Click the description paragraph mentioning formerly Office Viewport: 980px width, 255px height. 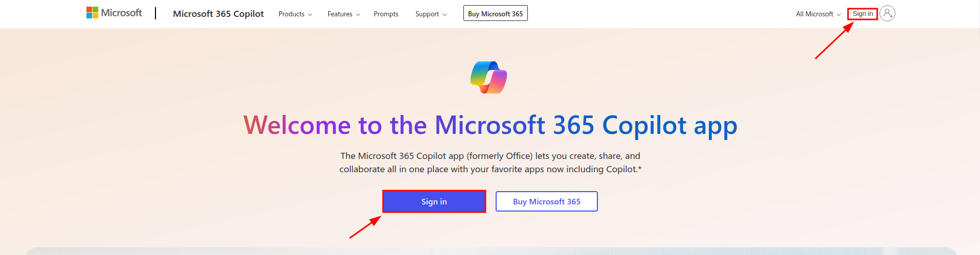(x=490, y=163)
